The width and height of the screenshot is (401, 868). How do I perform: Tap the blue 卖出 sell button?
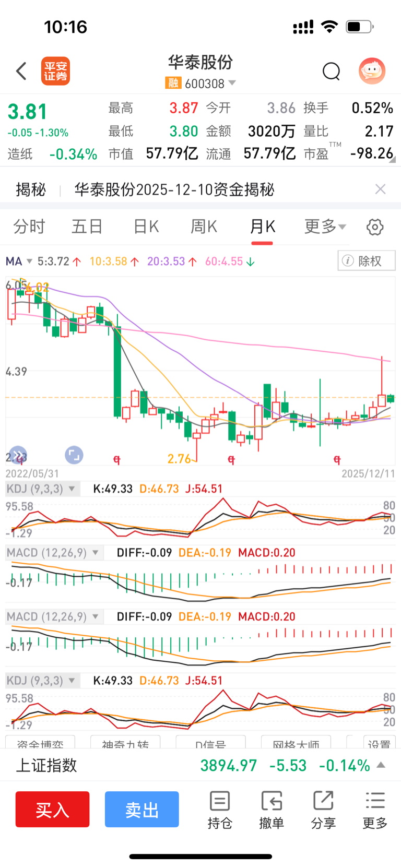coord(142,810)
